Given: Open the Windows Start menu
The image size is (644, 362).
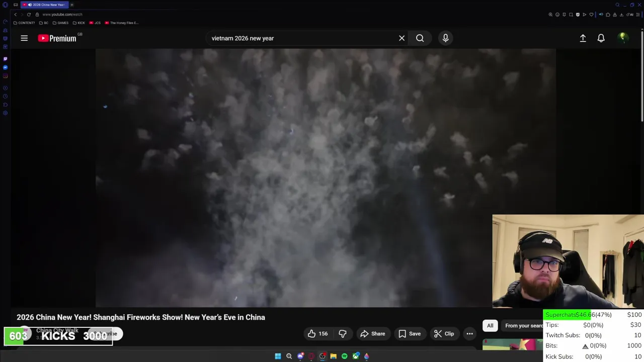Looking at the screenshot, I should [278, 356].
